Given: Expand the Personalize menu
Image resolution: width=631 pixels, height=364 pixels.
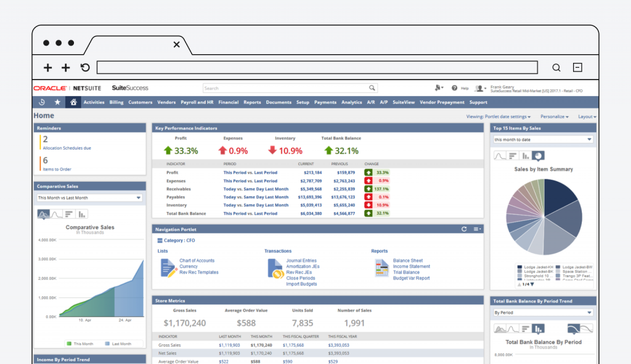Looking at the screenshot, I should click(555, 116).
